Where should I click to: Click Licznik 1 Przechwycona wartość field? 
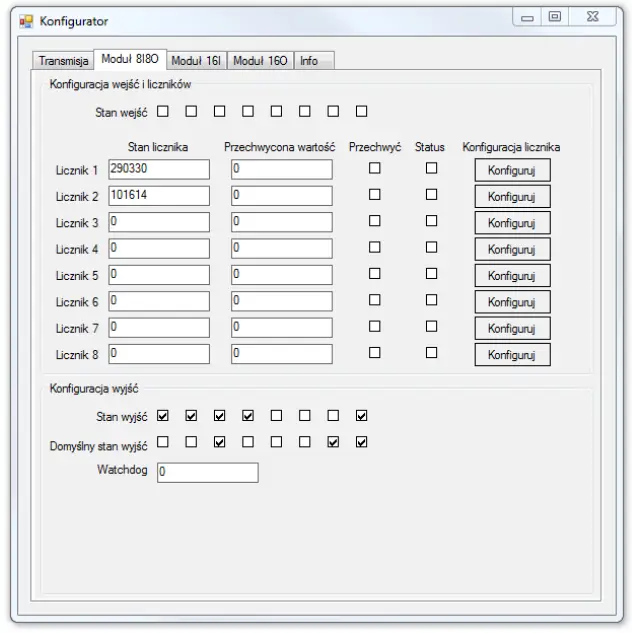pyautogui.click(x=282, y=169)
